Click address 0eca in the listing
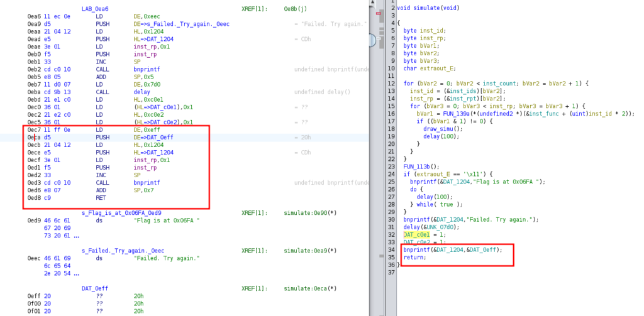The height and width of the screenshot is (316, 644). point(33,138)
